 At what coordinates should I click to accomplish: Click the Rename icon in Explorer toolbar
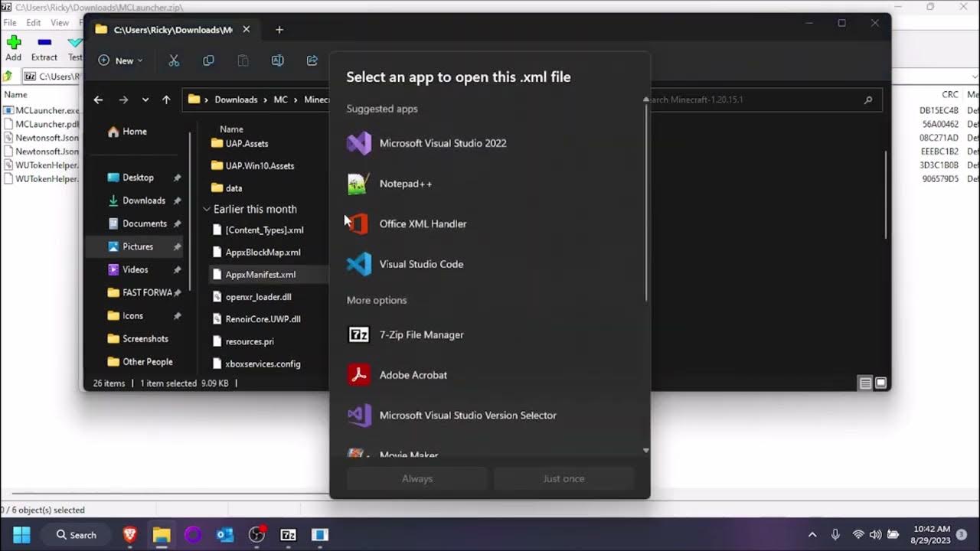(278, 60)
